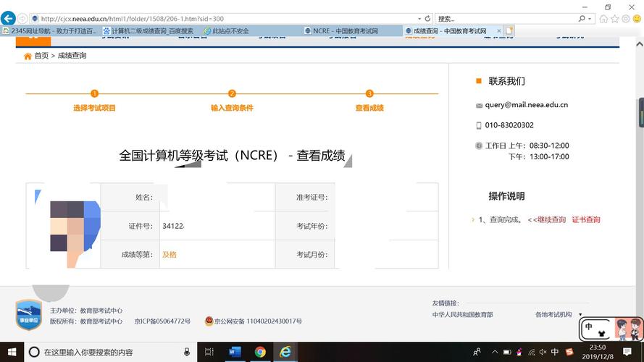The image size is (644, 362).
Task: Click the 成绩查询 breadcrumb
Action: 72,56
